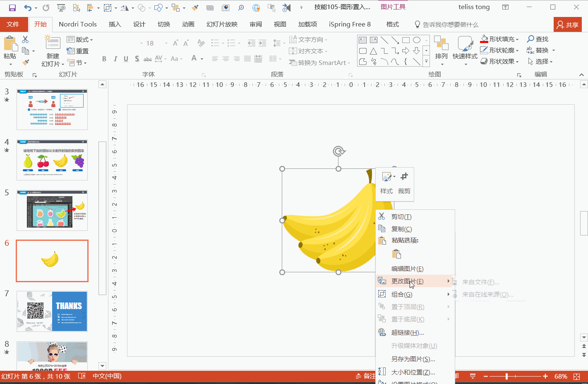
Task: Decrease the font size with the smaller A icon
Action: [186, 43]
